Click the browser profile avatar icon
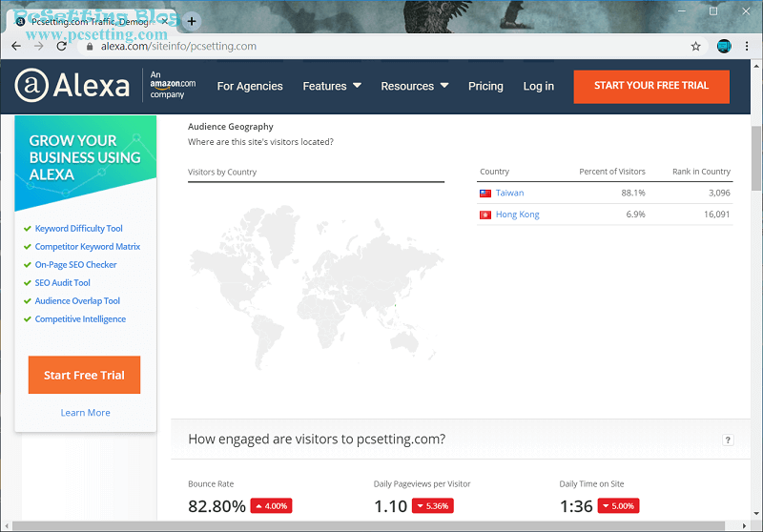763x532 pixels. [724, 46]
